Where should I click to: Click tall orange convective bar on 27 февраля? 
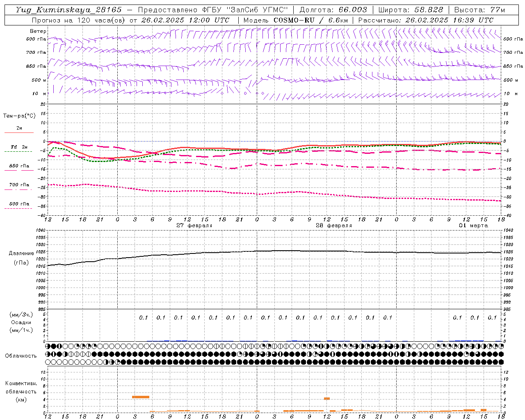(x=141, y=397)
